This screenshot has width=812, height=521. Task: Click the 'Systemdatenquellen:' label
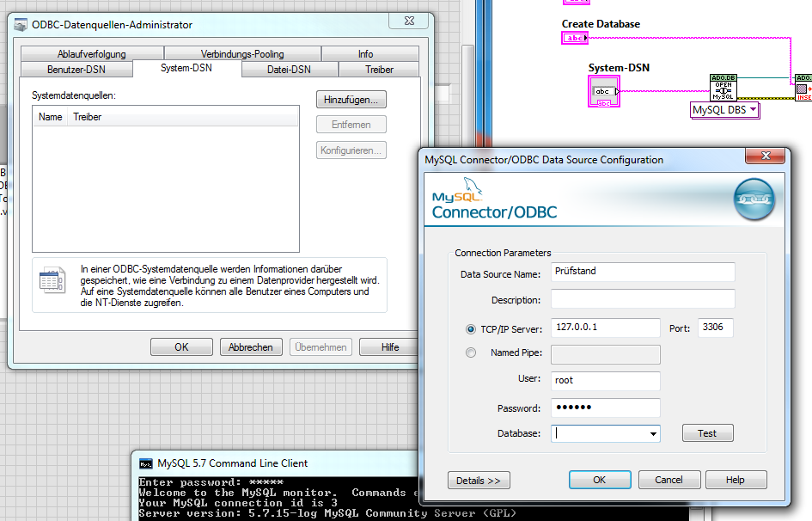click(x=74, y=95)
